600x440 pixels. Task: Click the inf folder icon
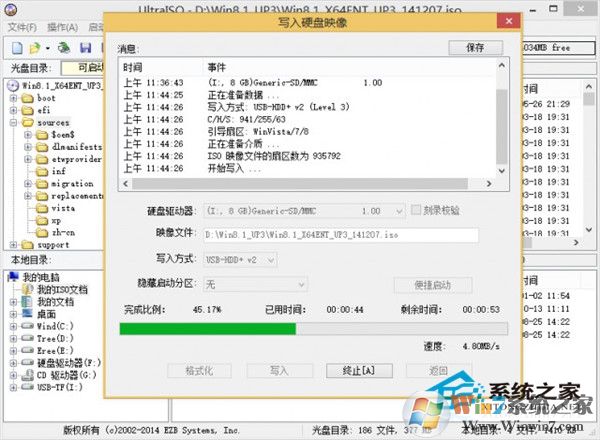pos(42,172)
